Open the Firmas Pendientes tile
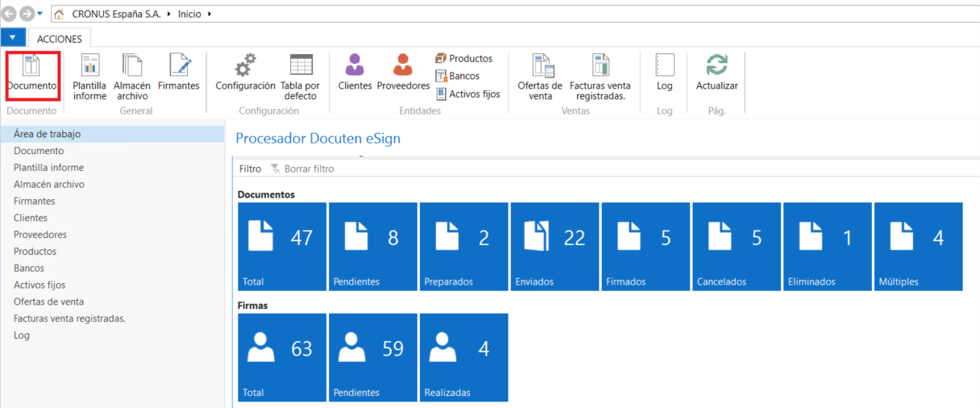The image size is (980, 408). 373,357
